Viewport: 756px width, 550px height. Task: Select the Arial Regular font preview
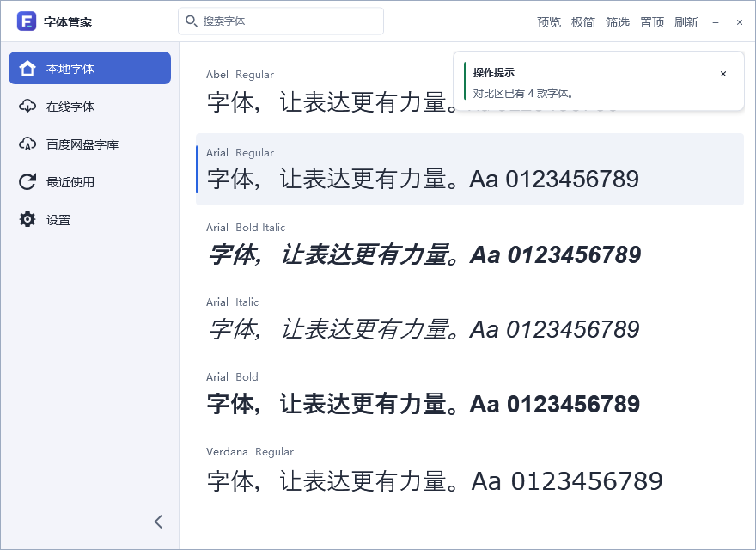(x=470, y=169)
